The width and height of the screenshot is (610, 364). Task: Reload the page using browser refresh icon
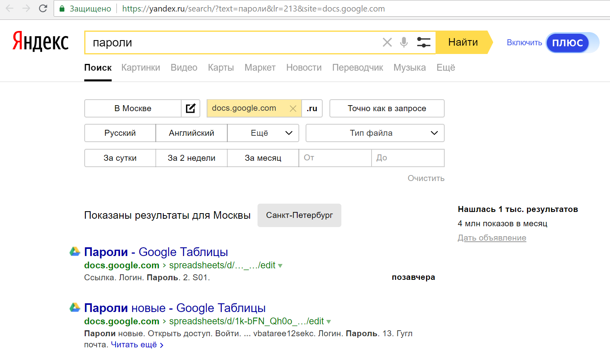click(x=43, y=8)
